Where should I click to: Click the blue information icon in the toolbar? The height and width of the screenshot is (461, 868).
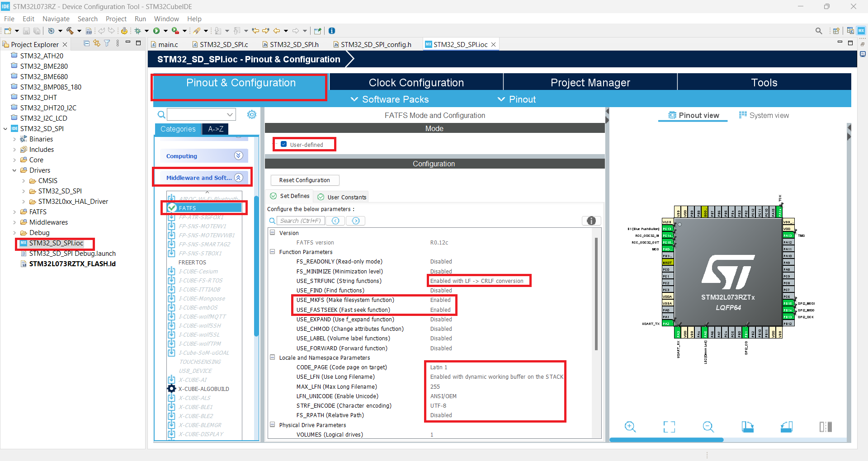(x=332, y=31)
